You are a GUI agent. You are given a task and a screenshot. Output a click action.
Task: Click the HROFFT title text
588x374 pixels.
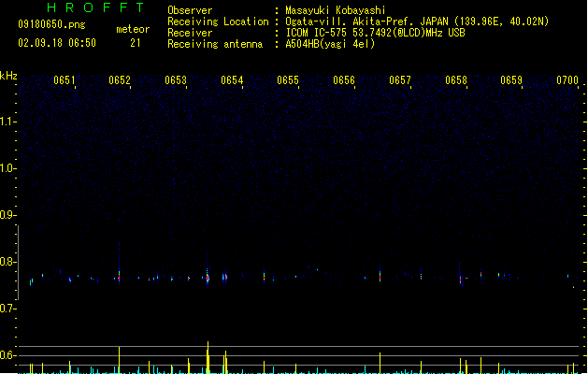pyautogui.click(x=95, y=7)
